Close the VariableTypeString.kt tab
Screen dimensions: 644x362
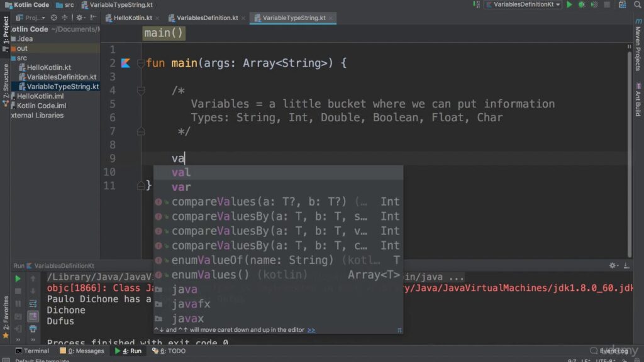coord(331,18)
